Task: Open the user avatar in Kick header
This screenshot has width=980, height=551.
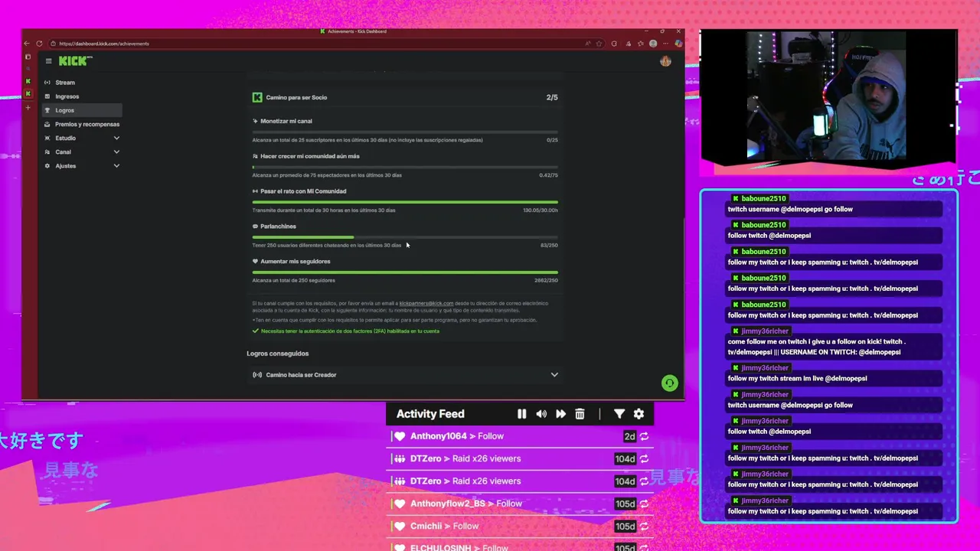Action: (665, 61)
